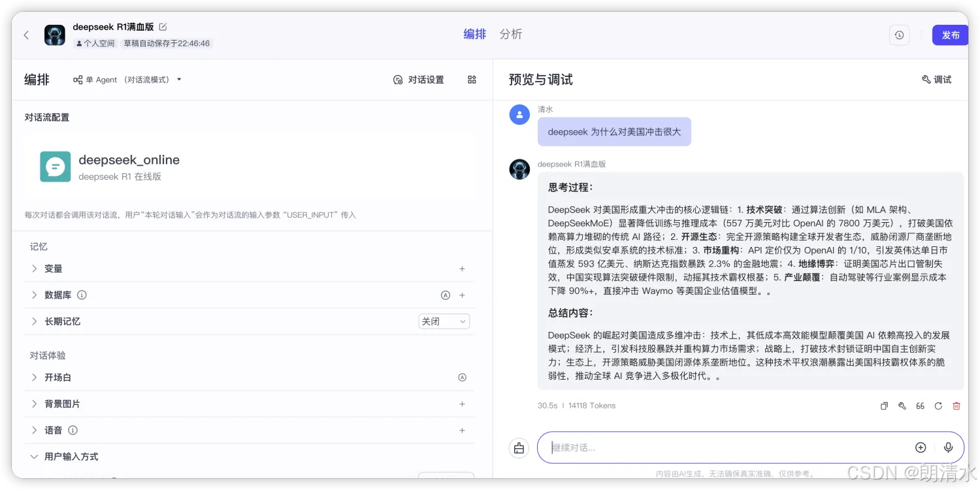Add a new variable with 变量 plus icon
980x490 pixels.
462,269
